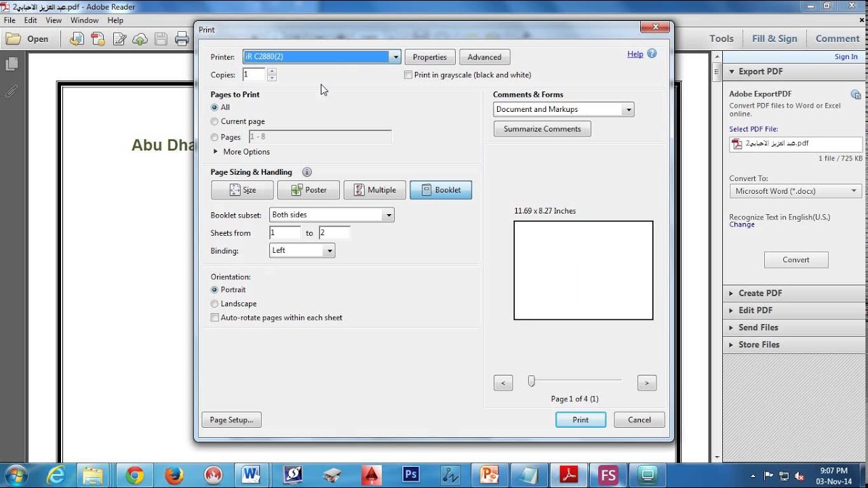Click the Page Setup button
Screen dimensions: 868x488
231,420
